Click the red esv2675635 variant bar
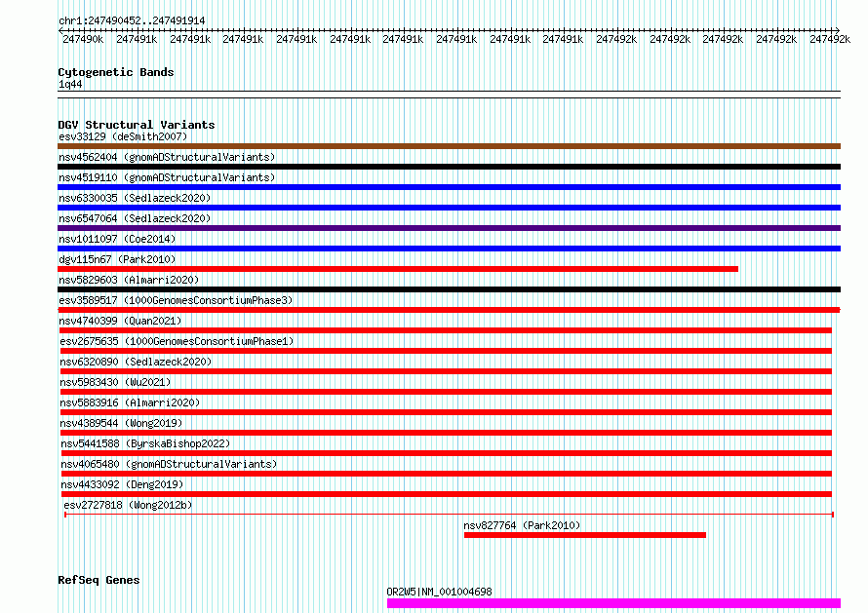Screen dimensions: 868x613 click(x=446, y=351)
